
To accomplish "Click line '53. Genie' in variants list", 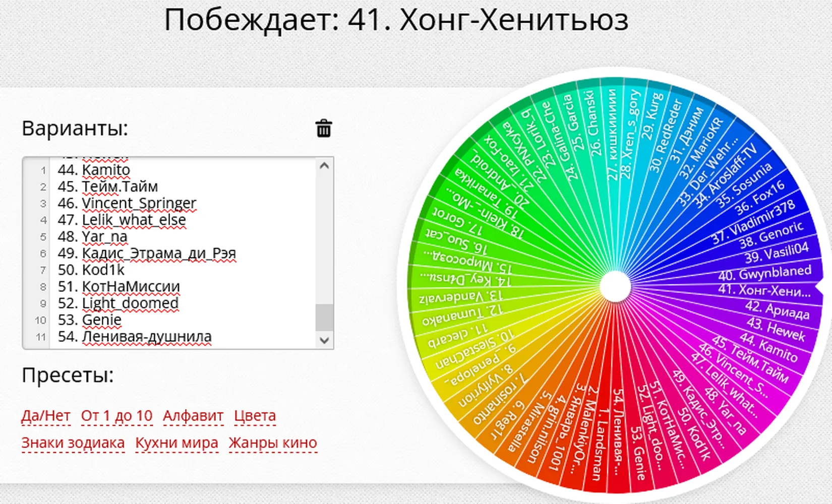I will point(89,320).
